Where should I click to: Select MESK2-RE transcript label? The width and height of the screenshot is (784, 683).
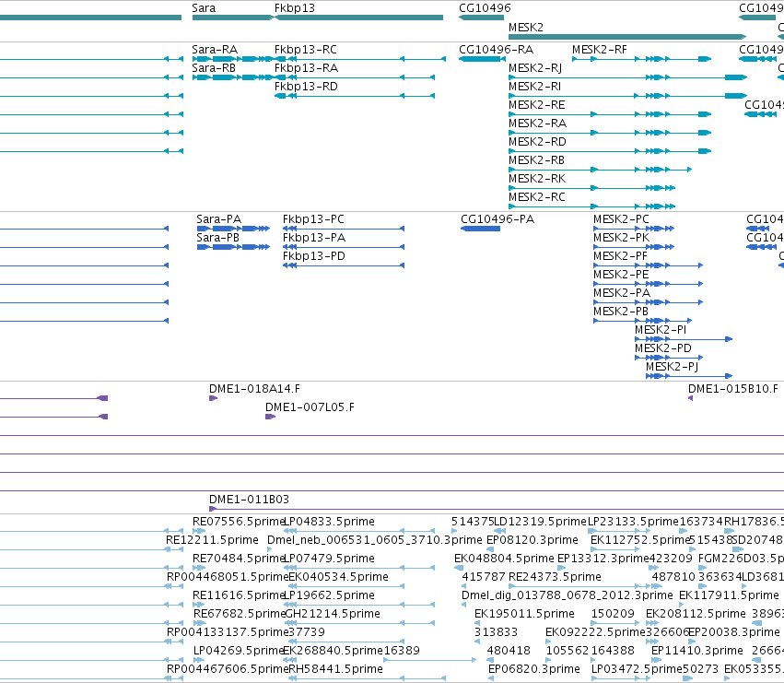click(x=536, y=105)
